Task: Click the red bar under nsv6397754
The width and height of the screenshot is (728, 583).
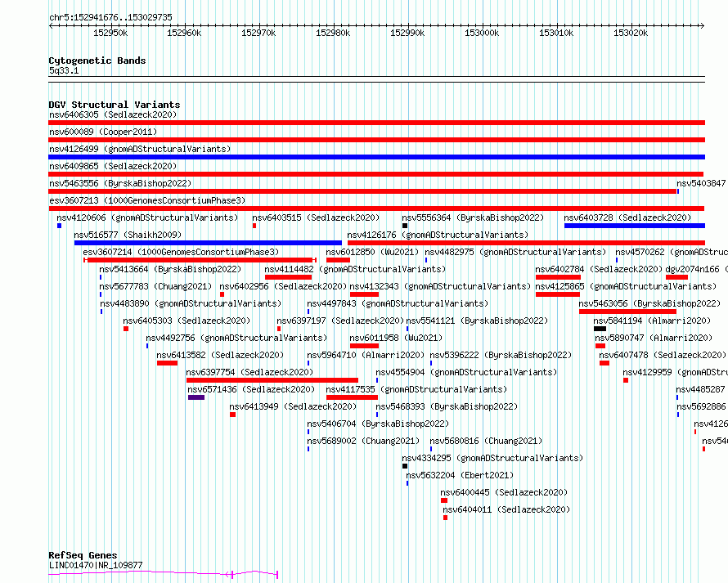Action: coord(272,380)
